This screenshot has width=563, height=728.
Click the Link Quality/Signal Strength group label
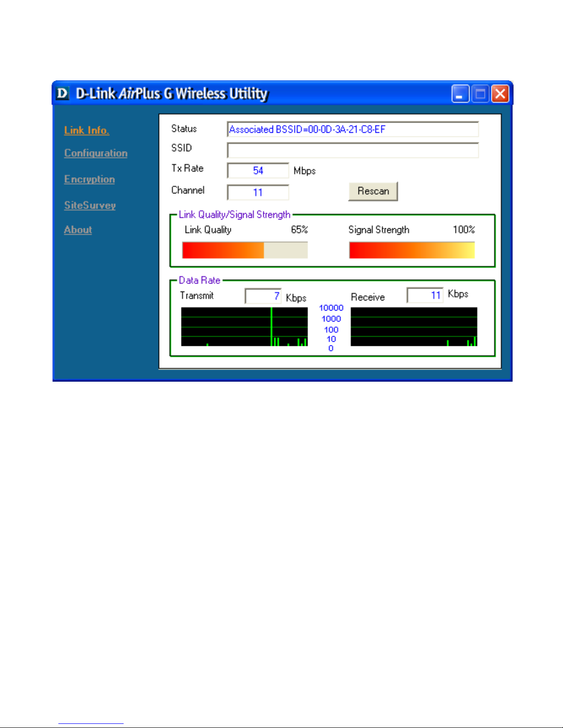(x=234, y=214)
